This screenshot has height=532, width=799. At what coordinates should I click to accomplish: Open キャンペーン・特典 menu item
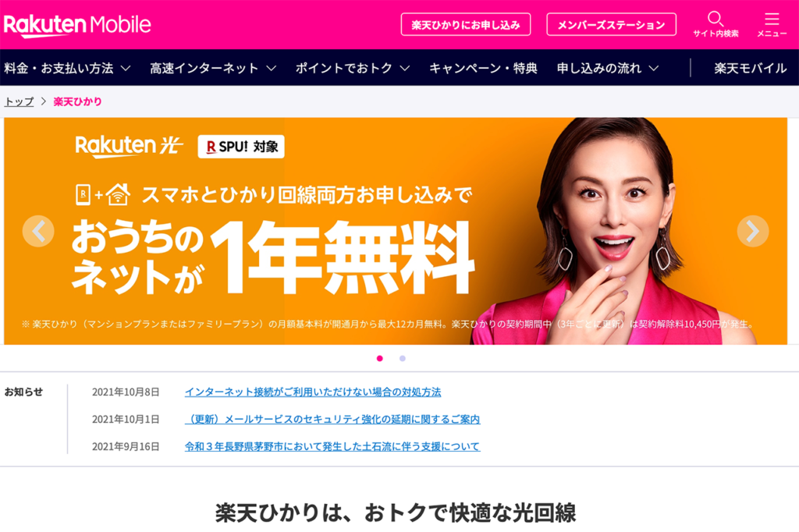(483, 68)
